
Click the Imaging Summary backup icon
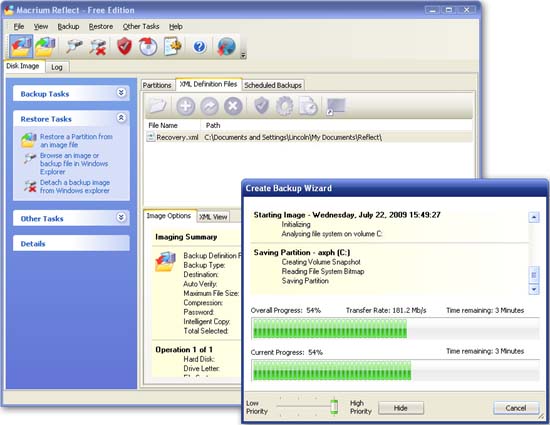click(x=165, y=262)
